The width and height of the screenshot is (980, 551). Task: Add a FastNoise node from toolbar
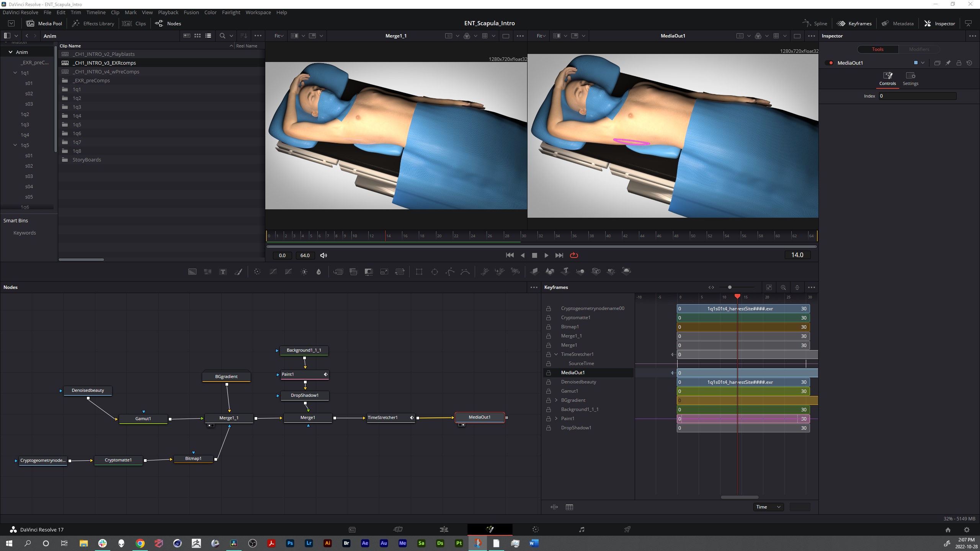(x=207, y=272)
